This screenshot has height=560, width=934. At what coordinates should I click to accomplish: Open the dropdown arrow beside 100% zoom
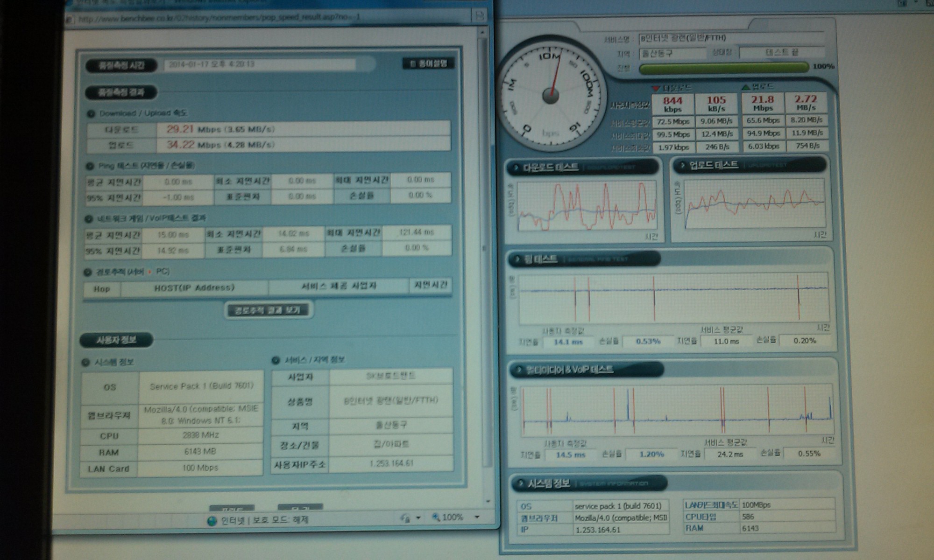coord(477,517)
